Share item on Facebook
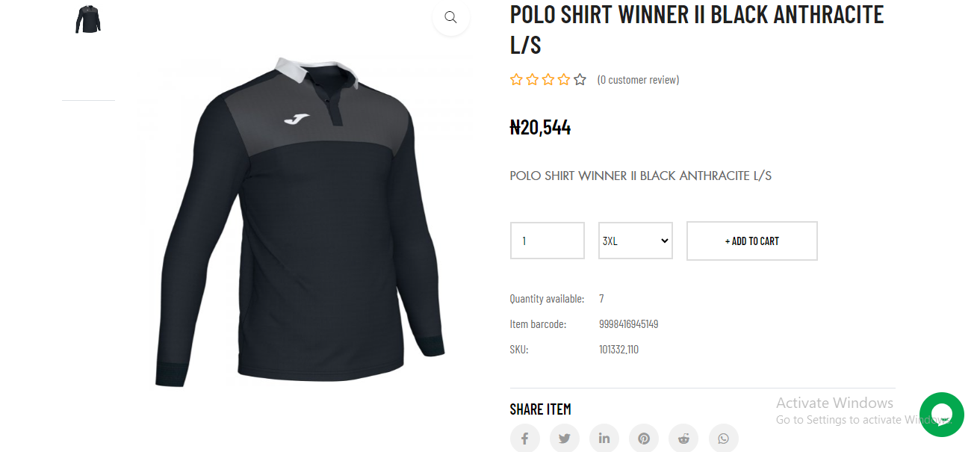The image size is (980, 452). click(x=525, y=439)
